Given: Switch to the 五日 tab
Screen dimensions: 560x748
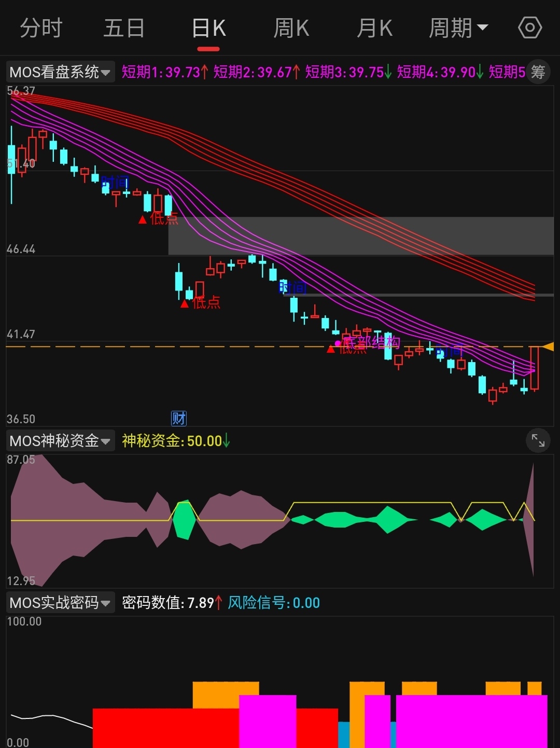Looking at the screenshot, I should pos(124,28).
